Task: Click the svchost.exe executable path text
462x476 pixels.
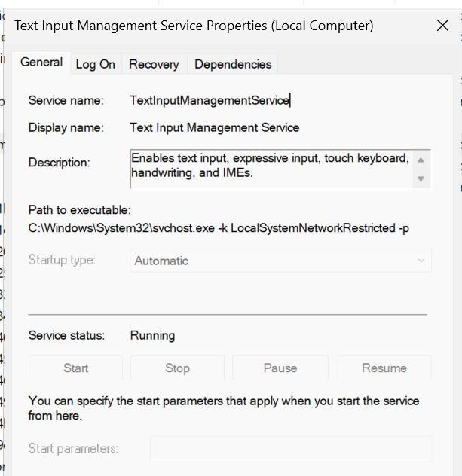Action: tap(219, 228)
